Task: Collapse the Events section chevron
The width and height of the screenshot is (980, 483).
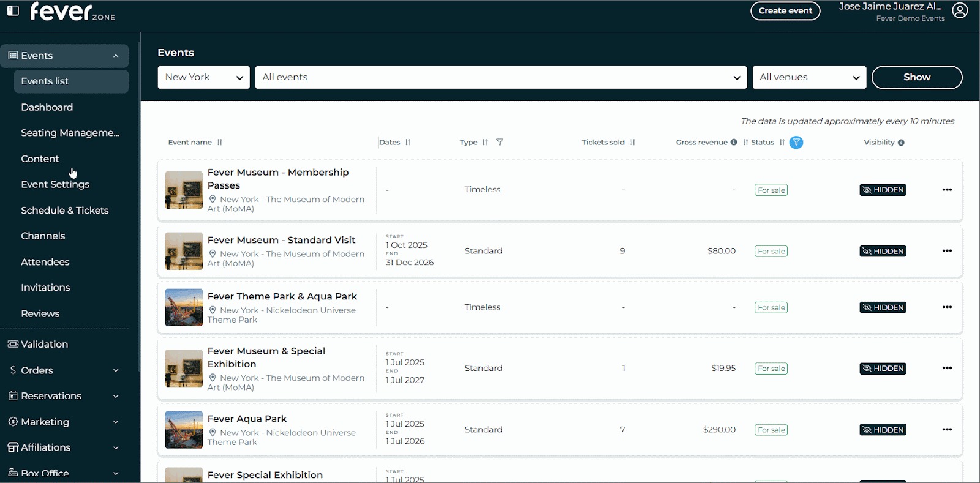Action: coord(116,56)
